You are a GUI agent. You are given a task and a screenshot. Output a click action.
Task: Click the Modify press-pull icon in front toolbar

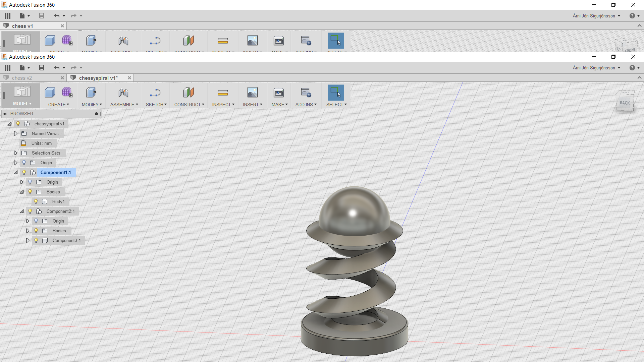91,93
